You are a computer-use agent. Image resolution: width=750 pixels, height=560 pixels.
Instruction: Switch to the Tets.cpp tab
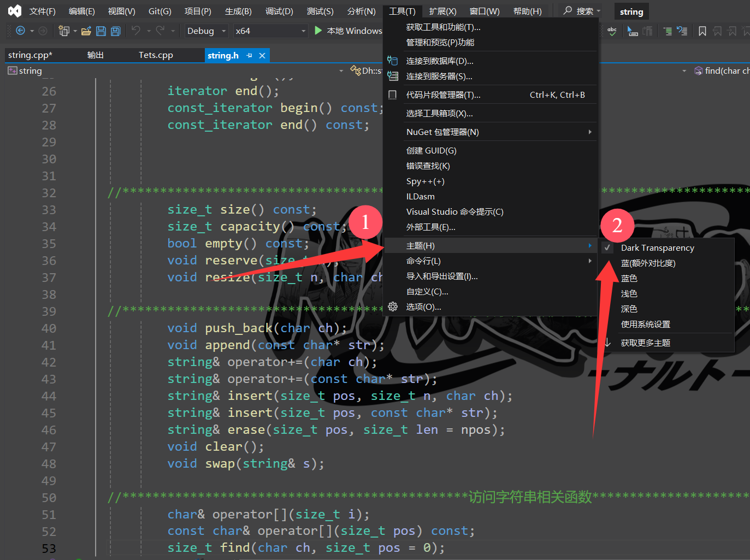tap(156, 55)
